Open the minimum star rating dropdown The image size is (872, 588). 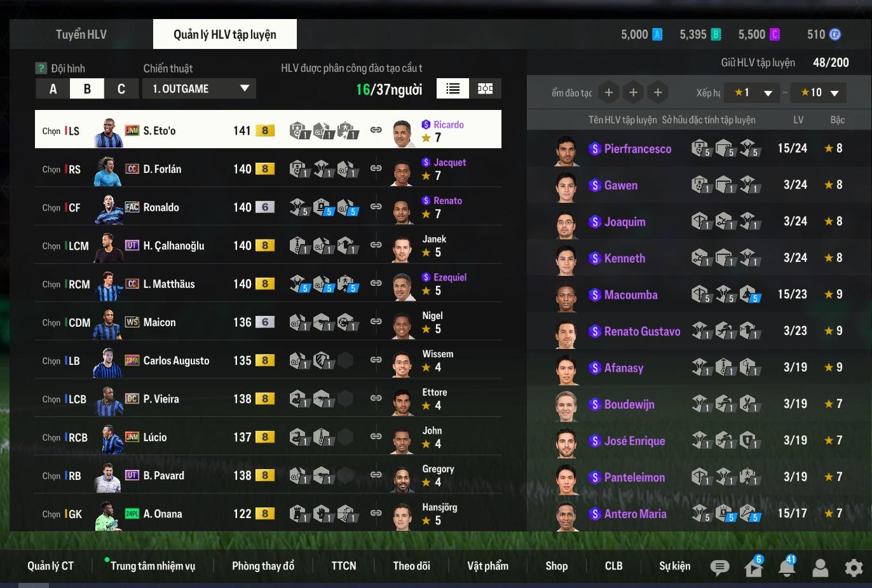753,93
